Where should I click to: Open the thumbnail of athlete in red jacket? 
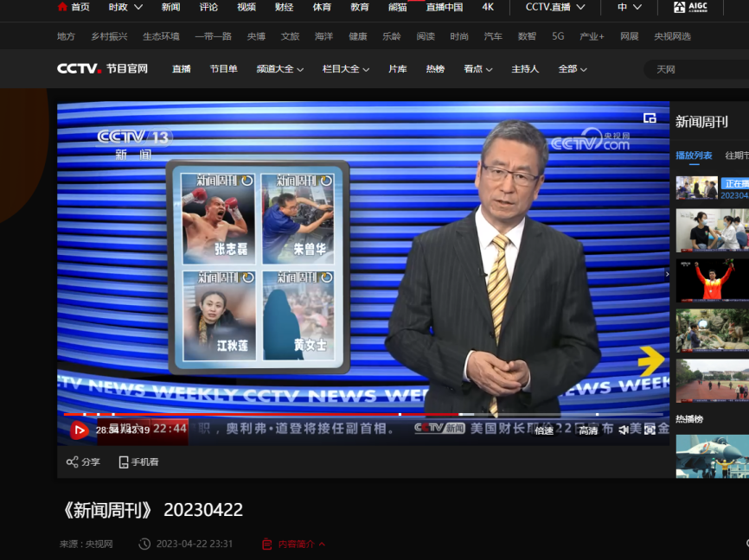[x=712, y=280]
